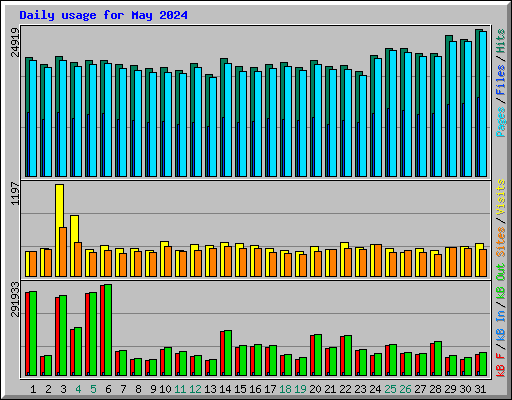Click the 'kB F' legend label
Viewport: 512px width, 400px height.
[x=501, y=365]
